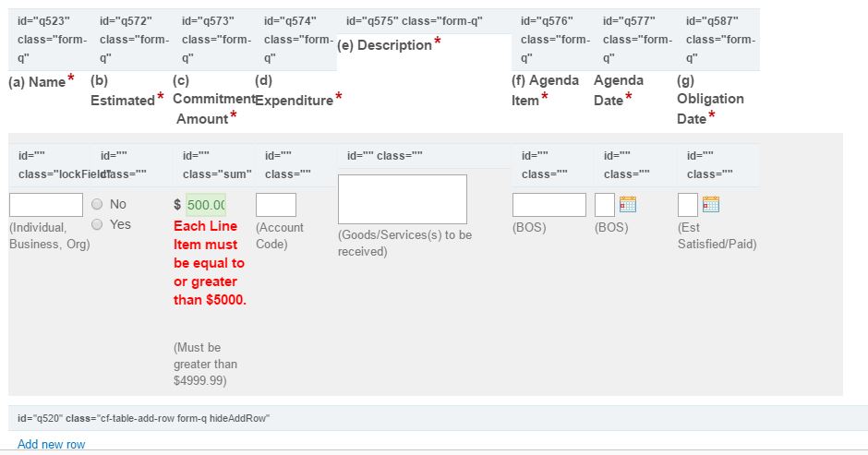Click the class="lockField" debug label
868x455 pixels.
tap(63, 165)
